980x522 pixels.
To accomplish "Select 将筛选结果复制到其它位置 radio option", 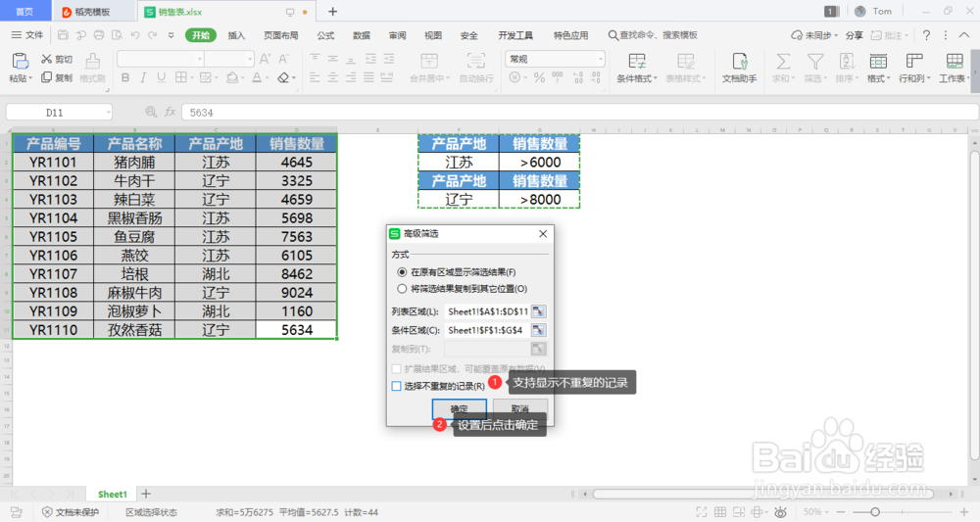I will 402,289.
